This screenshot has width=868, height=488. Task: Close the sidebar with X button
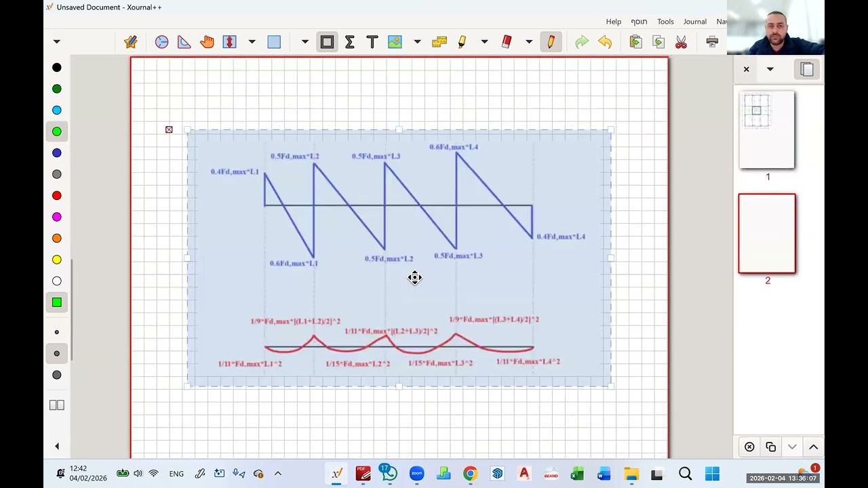[747, 69]
